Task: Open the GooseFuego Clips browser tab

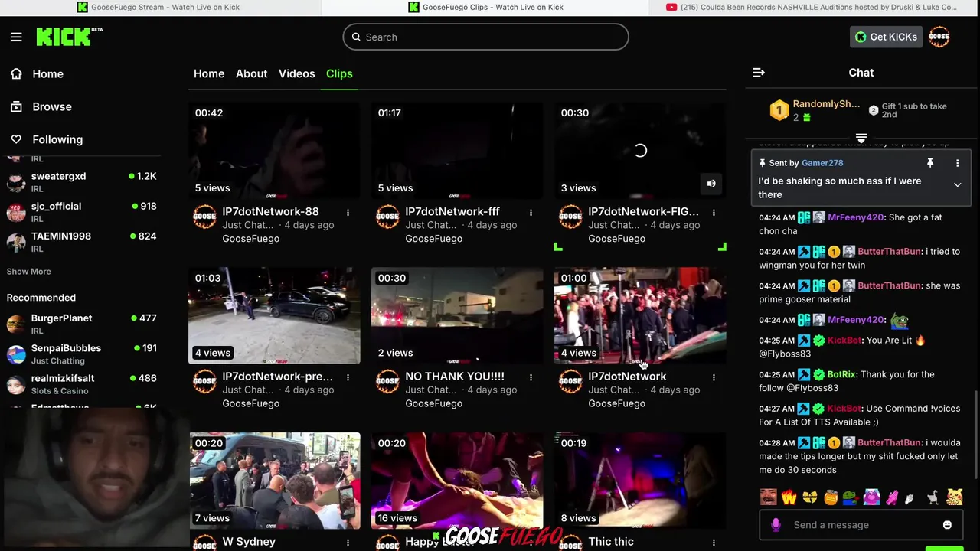Action: pyautogui.click(x=485, y=7)
